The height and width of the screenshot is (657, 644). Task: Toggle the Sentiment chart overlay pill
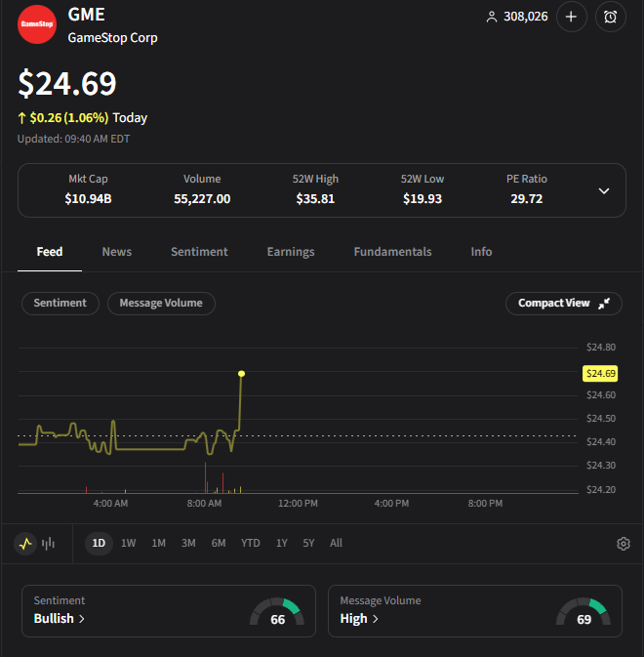click(x=60, y=304)
